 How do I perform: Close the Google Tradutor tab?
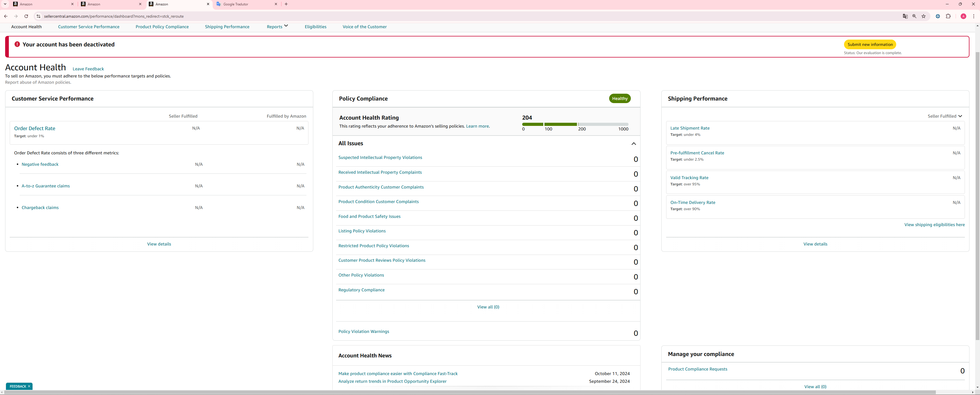276,4
